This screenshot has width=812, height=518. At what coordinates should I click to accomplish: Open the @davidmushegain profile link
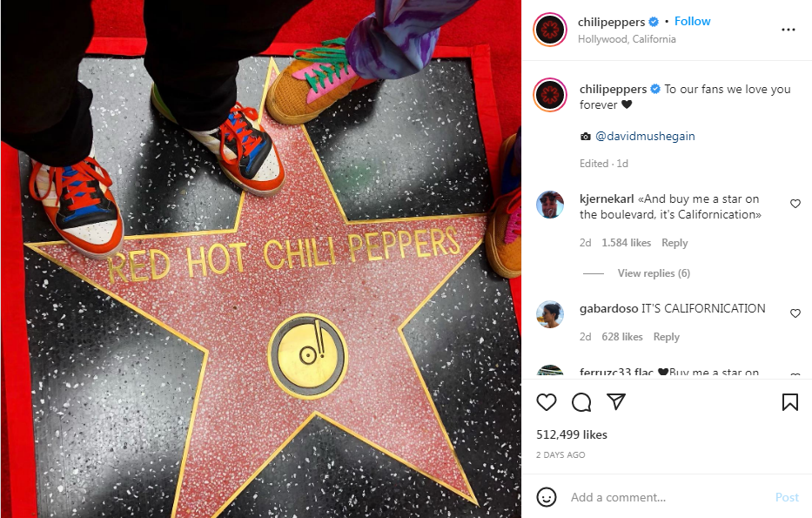point(645,136)
